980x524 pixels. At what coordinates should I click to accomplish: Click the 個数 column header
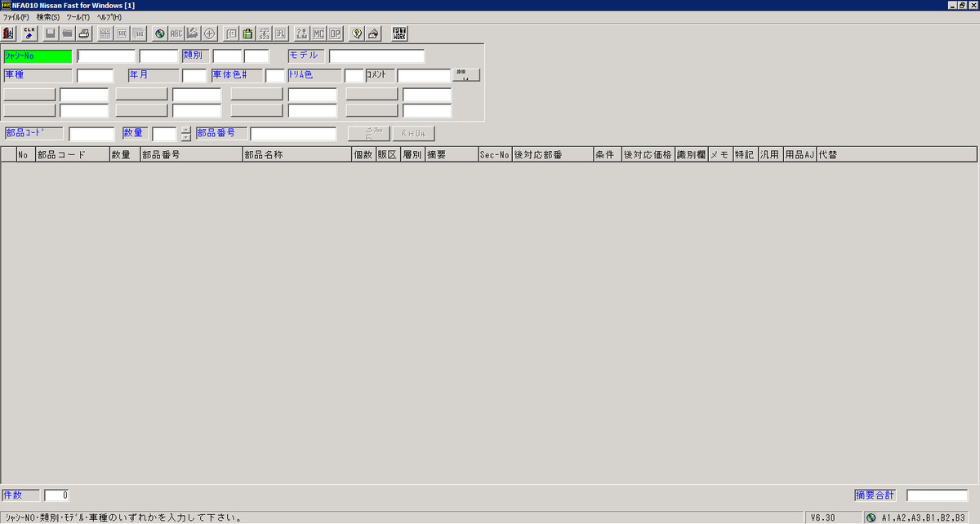click(363, 154)
